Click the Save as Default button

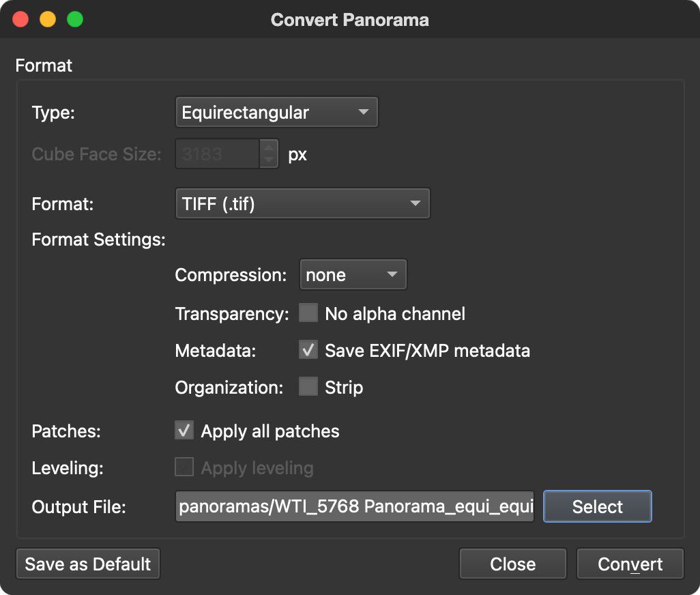pyautogui.click(x=88, y=564)
